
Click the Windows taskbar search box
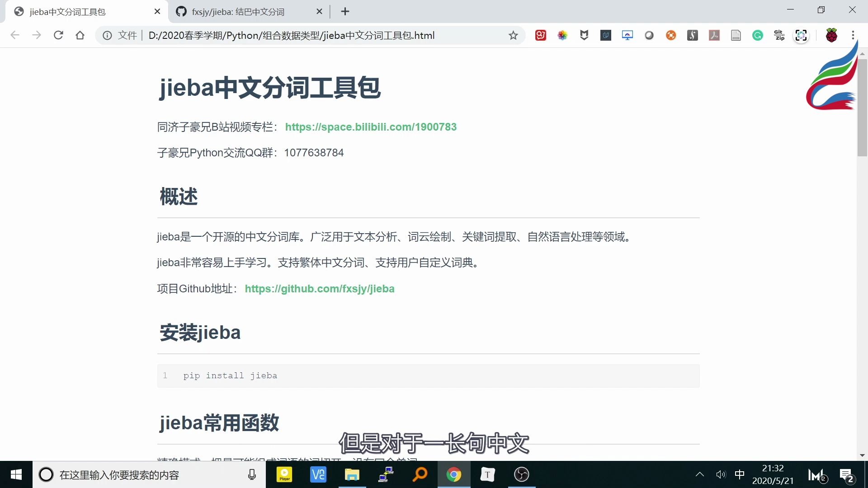149,474
